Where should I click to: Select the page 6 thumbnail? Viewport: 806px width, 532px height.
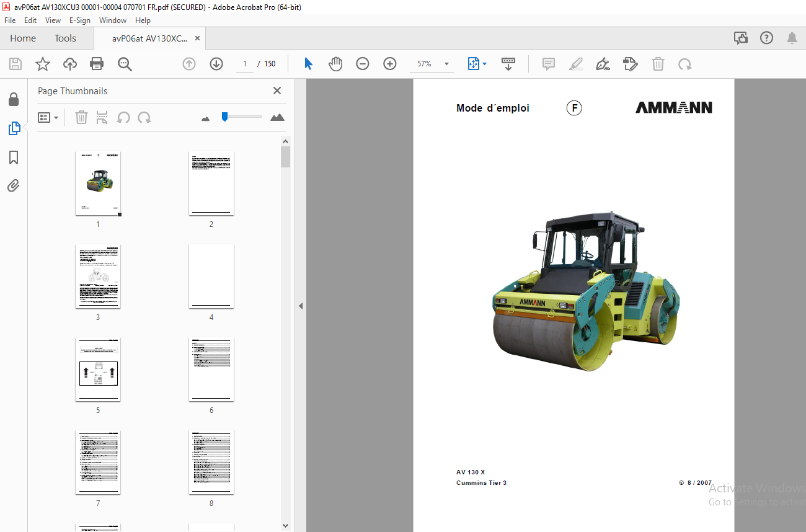tap(211, 370)
